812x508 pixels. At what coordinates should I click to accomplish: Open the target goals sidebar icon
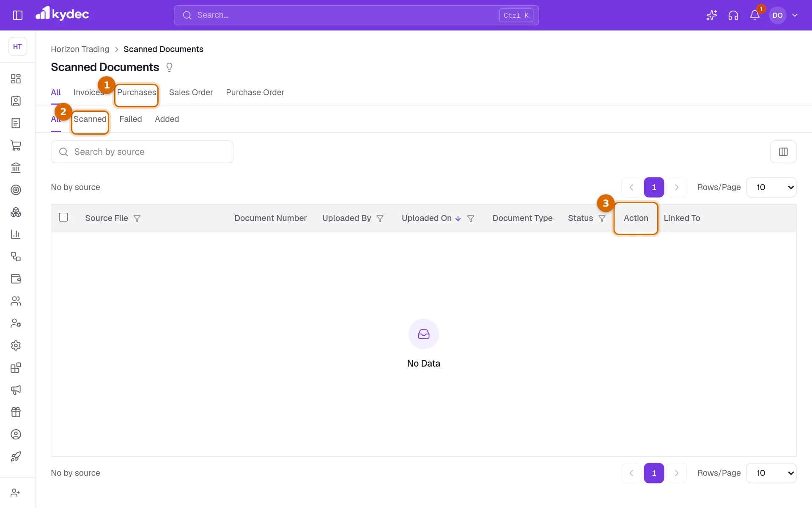coord(16,190)
